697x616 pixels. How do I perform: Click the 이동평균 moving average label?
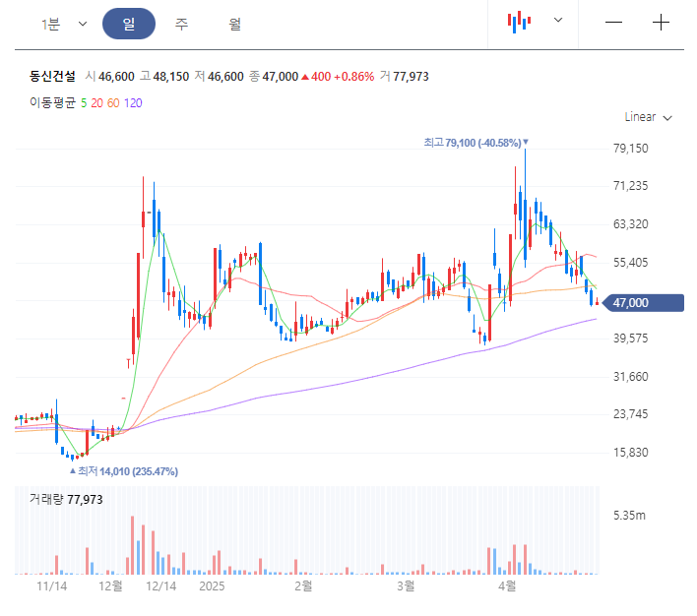pos(52,102)
